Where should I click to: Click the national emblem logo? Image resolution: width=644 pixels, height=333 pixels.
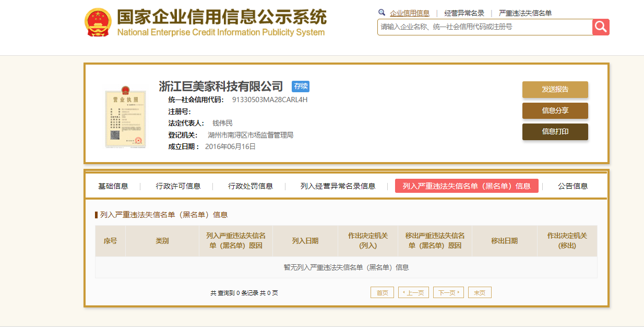(98, 22)
